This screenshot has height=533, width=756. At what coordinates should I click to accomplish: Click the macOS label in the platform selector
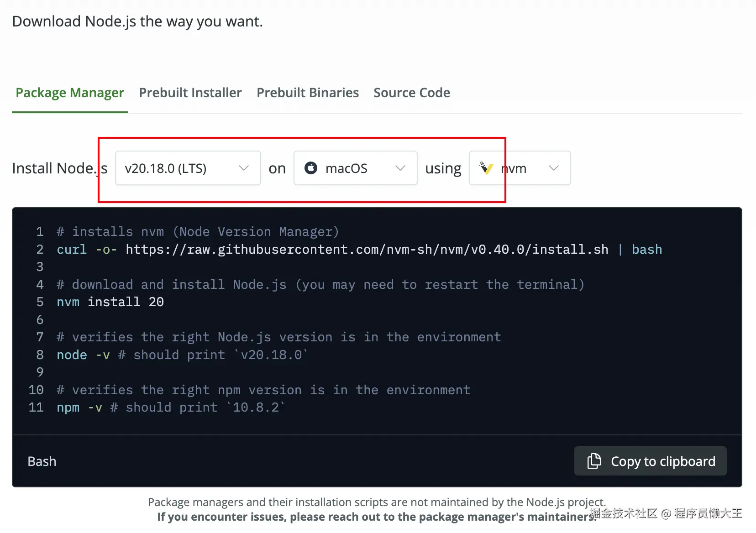(x=346, y=168)
